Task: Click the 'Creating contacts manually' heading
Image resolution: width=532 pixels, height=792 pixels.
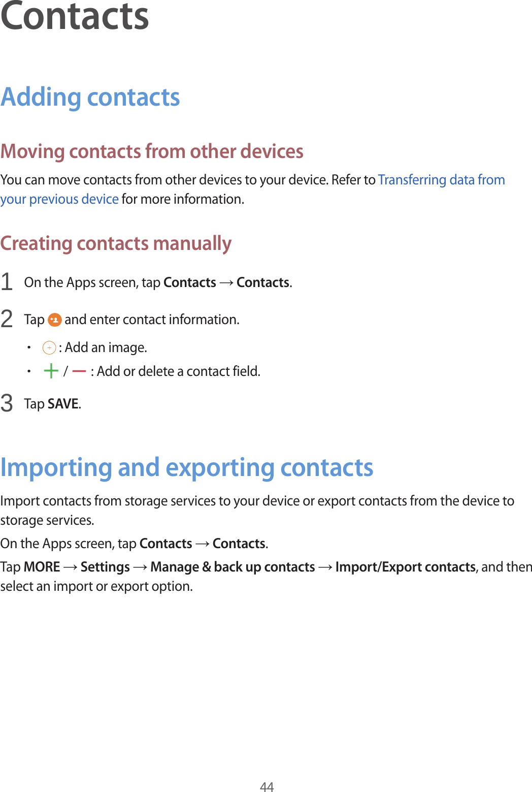Action: click(x=116, y=243)
